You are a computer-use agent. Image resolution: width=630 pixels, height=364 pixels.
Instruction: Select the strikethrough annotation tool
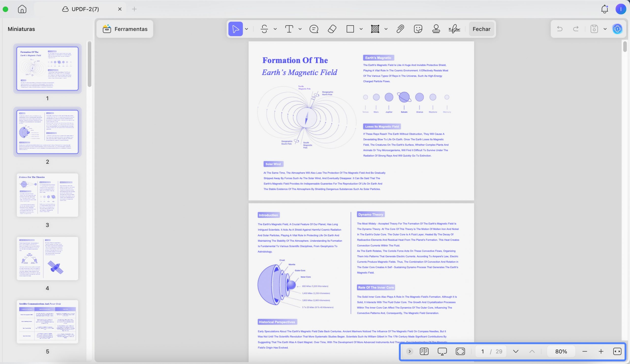pyautogui.click(x=264, y=29)
